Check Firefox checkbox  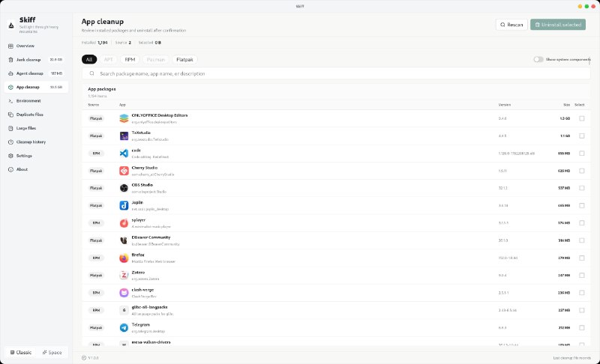582,258
